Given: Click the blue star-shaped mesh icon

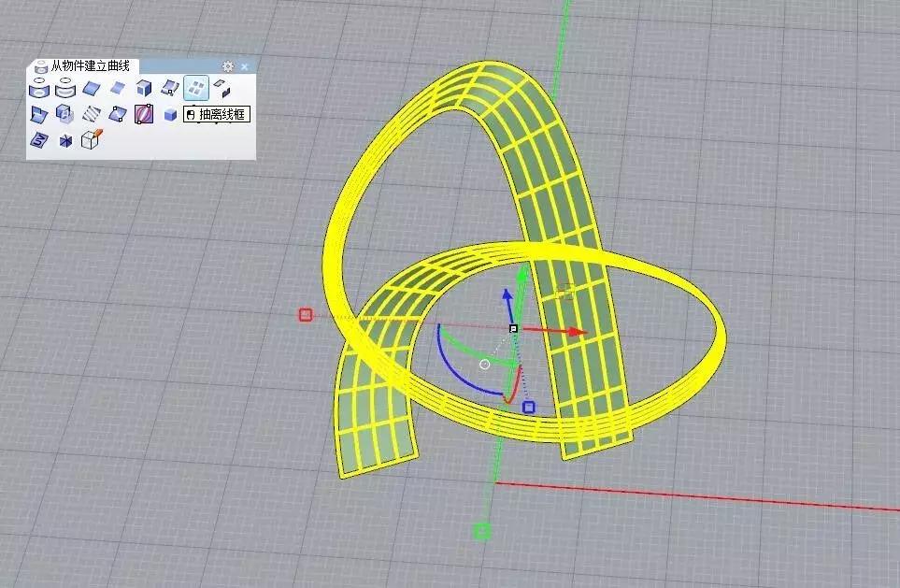Looking at the screenshot, I should click(65, 140).
